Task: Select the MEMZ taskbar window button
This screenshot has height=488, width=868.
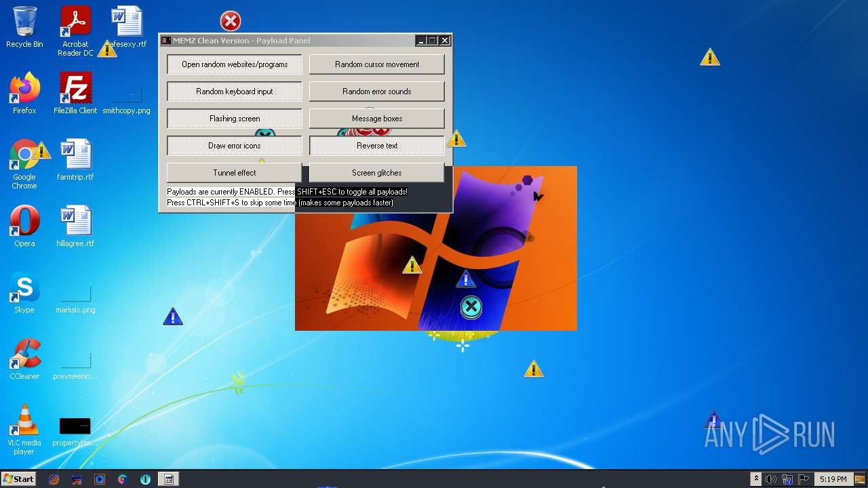Action: pos(169,479)
